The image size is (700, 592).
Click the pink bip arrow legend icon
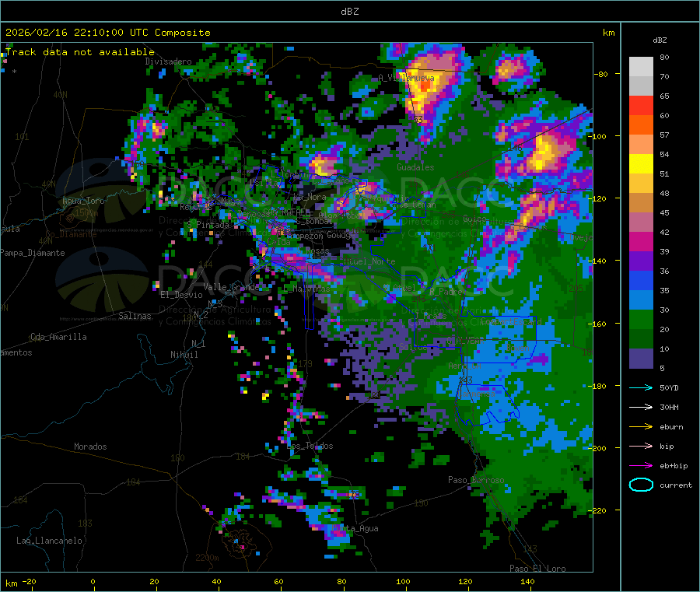(641, 446)
